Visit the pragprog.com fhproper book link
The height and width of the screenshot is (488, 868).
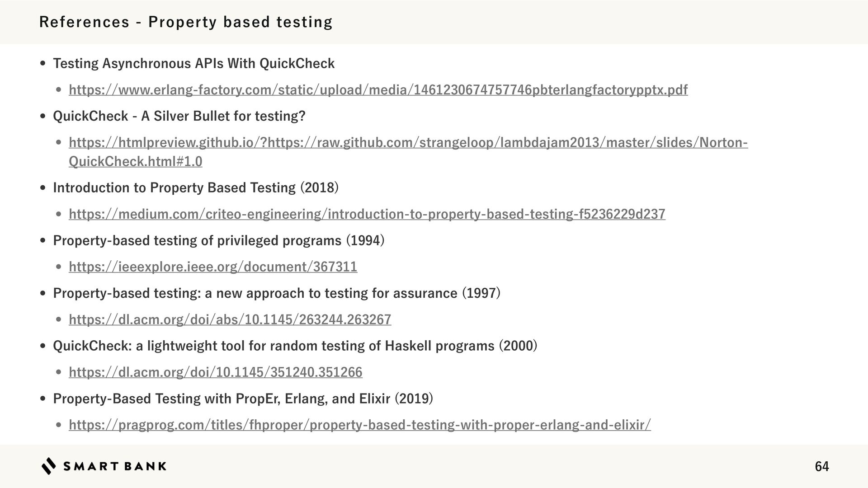pyautogui.click(x=359, y=425)
